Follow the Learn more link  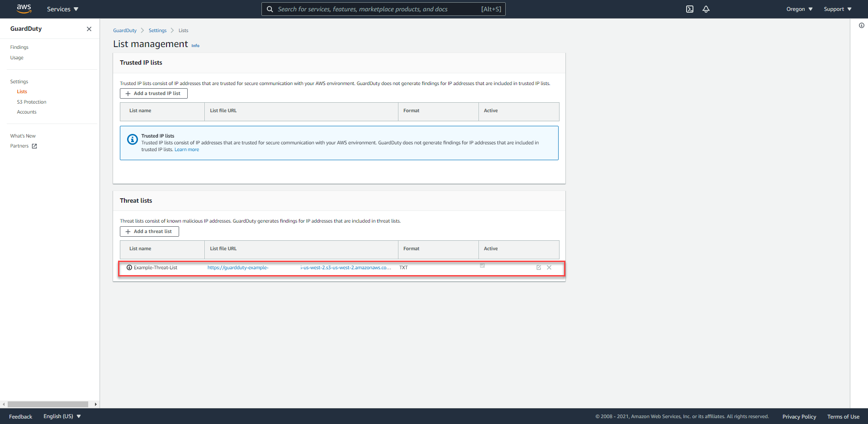coord(187,150)
